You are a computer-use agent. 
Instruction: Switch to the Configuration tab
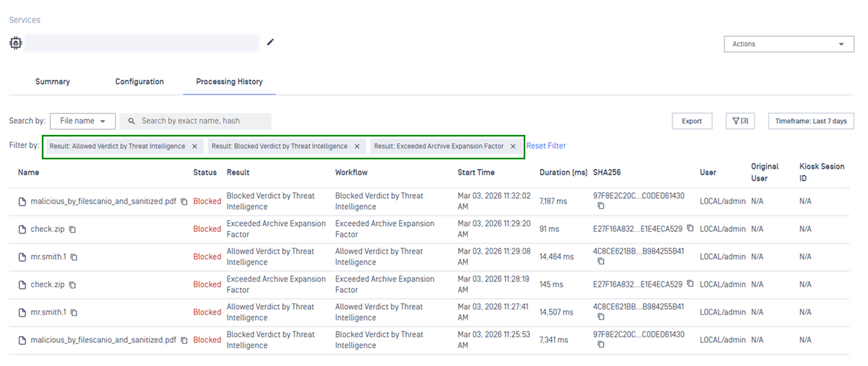[x=139, y=82]
